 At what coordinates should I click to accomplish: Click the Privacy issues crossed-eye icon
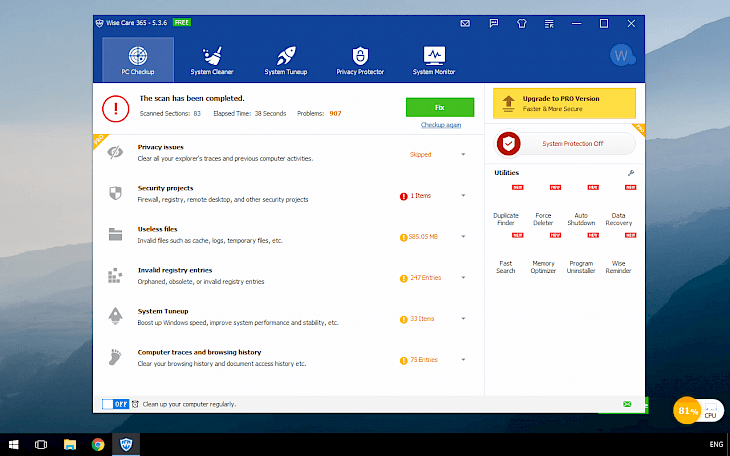(x=115, y=152)
